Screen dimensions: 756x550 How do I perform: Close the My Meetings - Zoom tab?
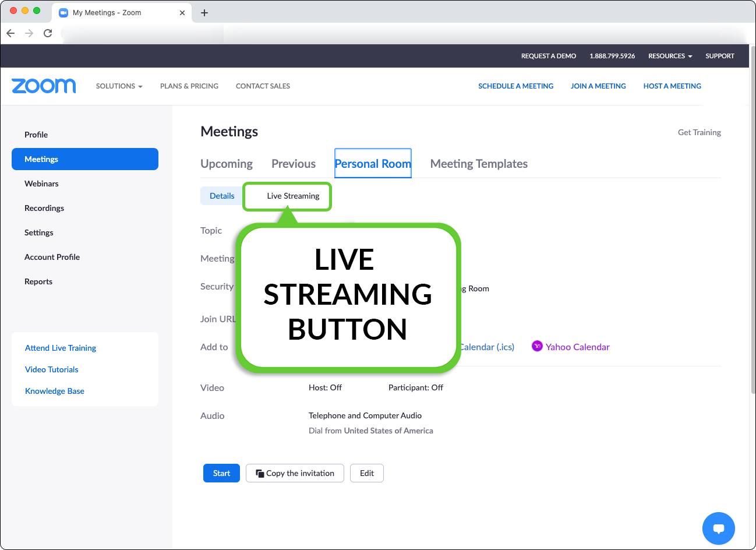pos(182,13)
